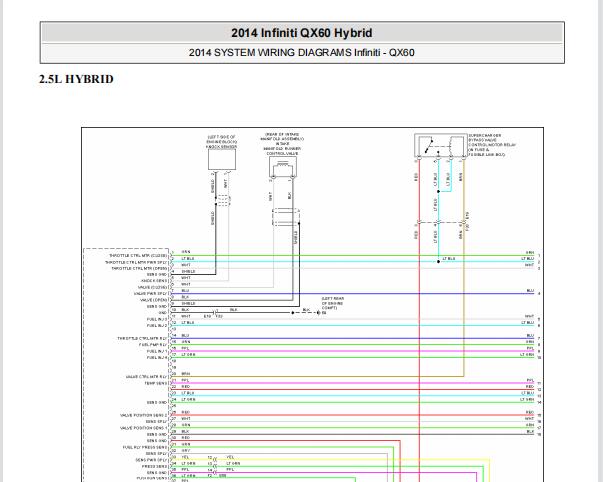Click the '2014 Infiniti QX60 Hybrid' title
Image resolution: width=603 pixels, height=482 pixels.
pos(302,33)
